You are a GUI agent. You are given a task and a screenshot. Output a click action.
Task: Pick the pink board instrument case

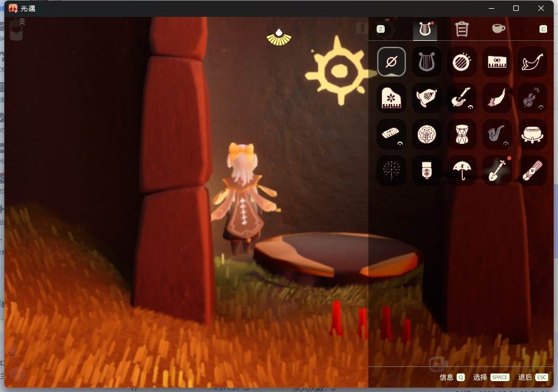(x=532, y=170)
